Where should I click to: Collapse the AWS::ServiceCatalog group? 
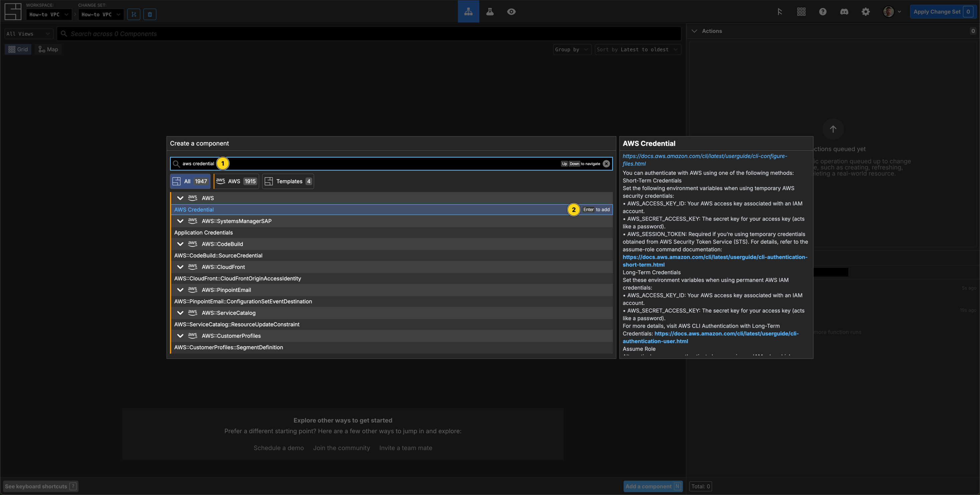point(180,313)
